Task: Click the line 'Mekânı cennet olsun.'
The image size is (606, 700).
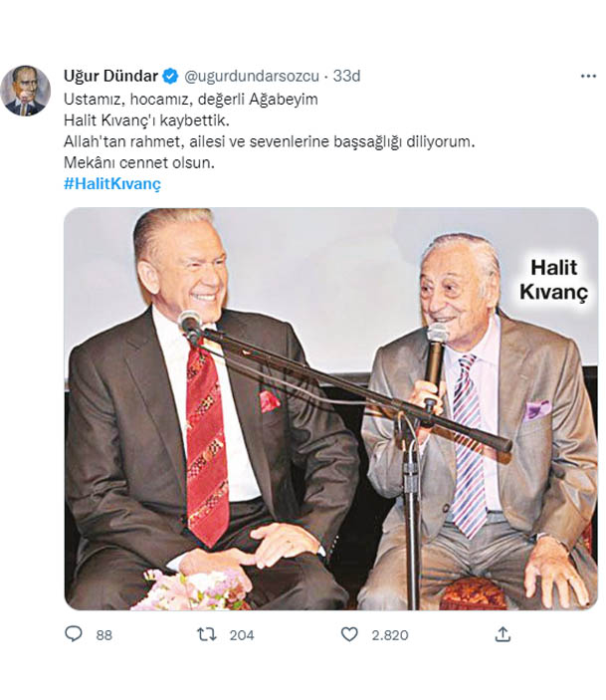Action: [139, 162]
